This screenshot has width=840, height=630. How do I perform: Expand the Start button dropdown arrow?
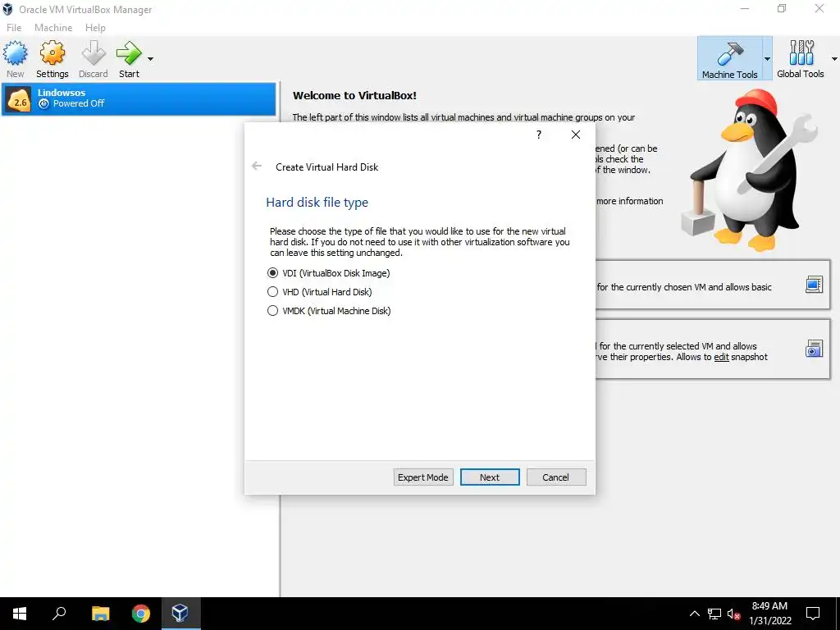pos(151,59)
